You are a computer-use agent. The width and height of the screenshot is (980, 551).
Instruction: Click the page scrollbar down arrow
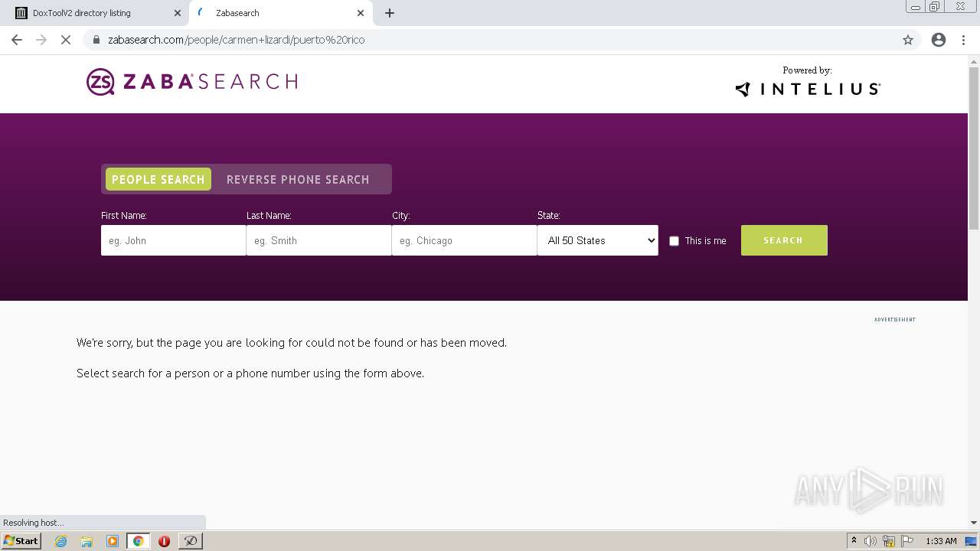(974, 523)
